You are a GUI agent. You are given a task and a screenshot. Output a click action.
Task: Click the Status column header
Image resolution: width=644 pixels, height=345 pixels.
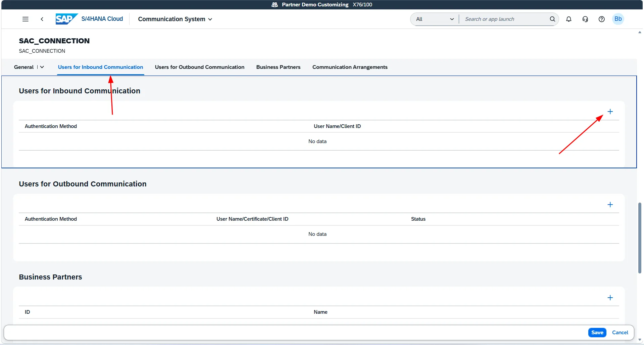(418, 219)
